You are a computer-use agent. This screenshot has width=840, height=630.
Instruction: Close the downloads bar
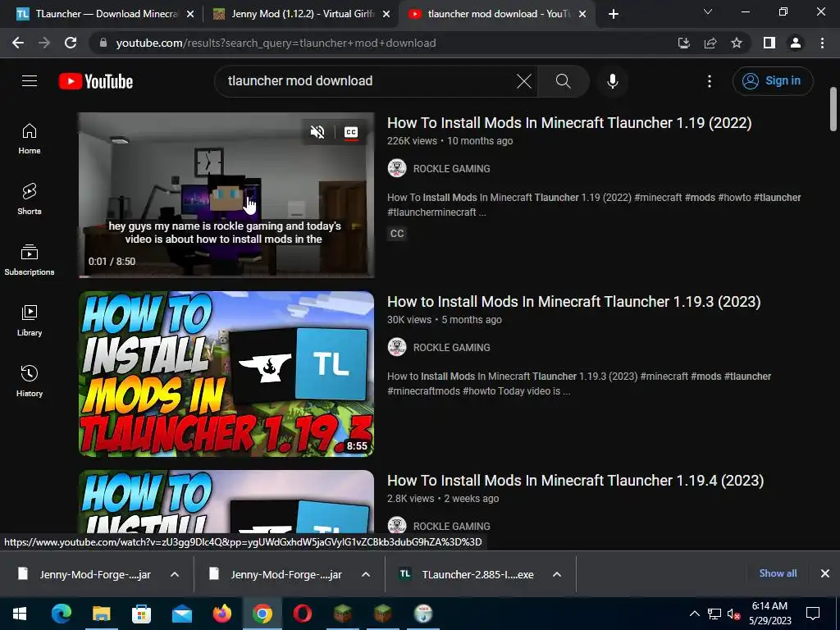(x=825, y=573)
